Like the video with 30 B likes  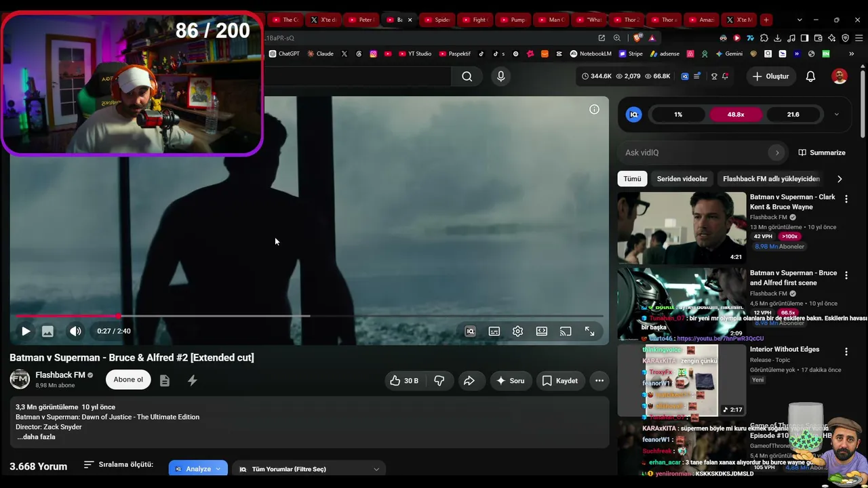tap(403, 381)
